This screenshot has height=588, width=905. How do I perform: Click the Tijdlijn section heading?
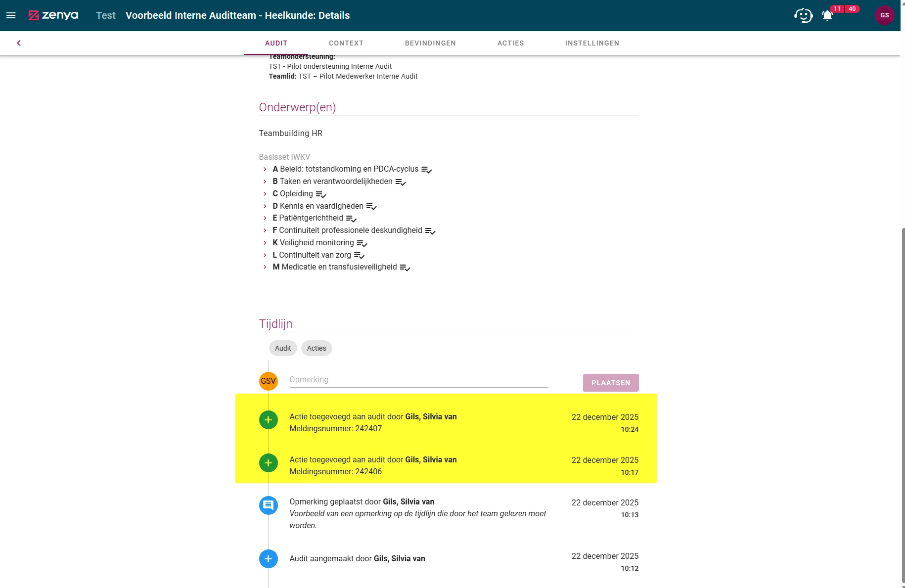(275, 324)
